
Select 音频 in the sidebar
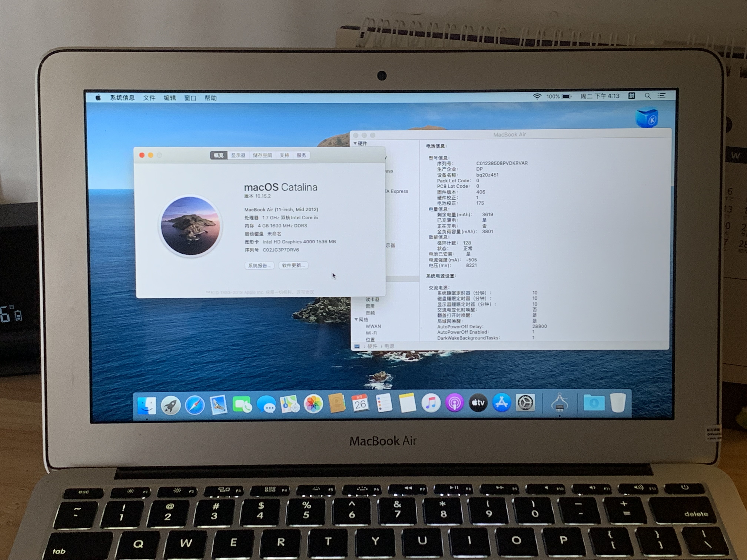[x=370, y=313]
